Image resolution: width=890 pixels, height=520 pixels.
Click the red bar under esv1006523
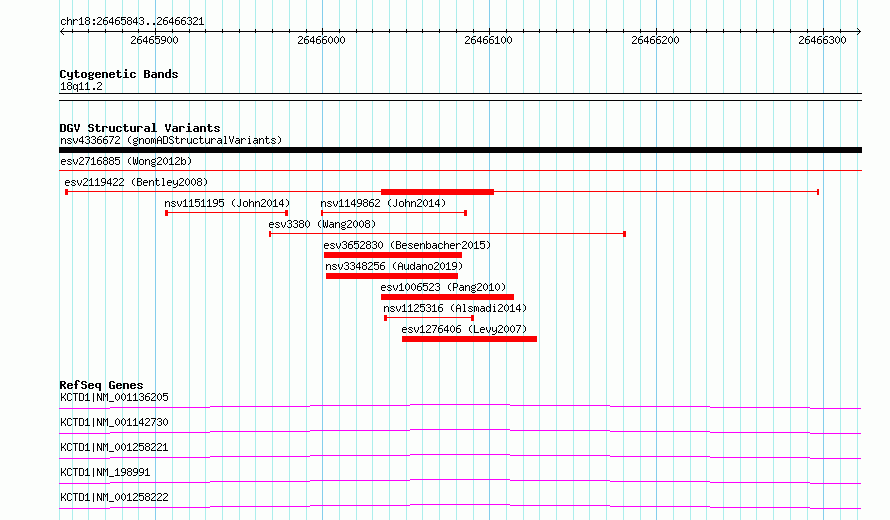[447, 297]
